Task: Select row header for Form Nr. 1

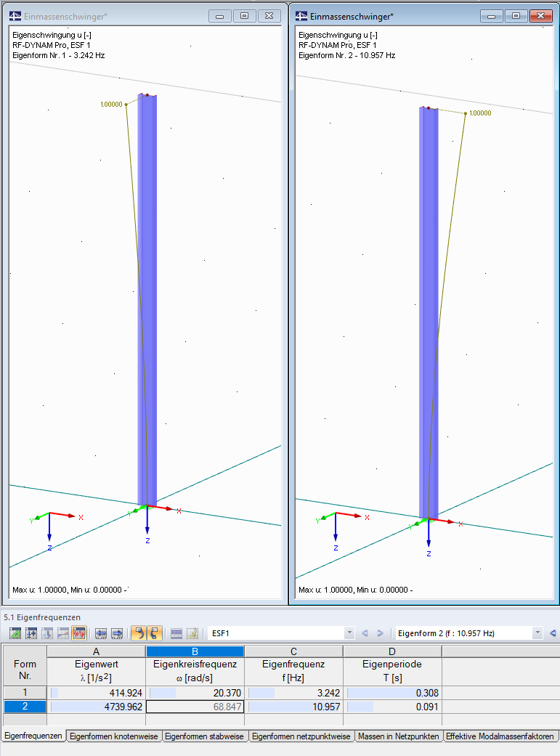Action: tap(25, 692)
